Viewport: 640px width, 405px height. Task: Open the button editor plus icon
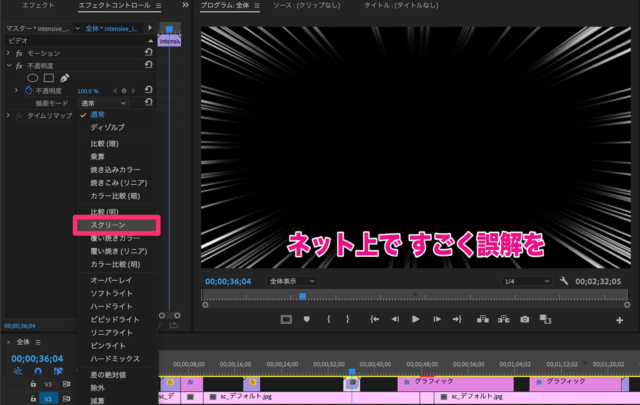tap(620, 319)
